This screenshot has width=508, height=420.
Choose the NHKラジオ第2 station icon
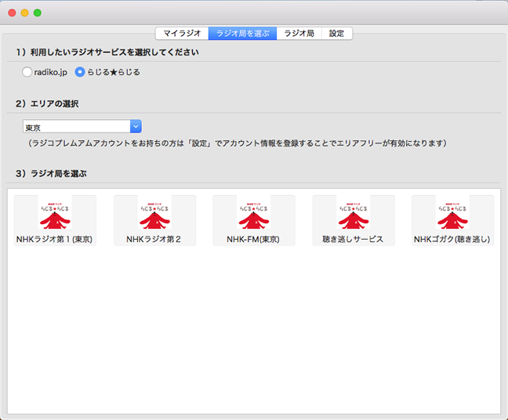154,212
